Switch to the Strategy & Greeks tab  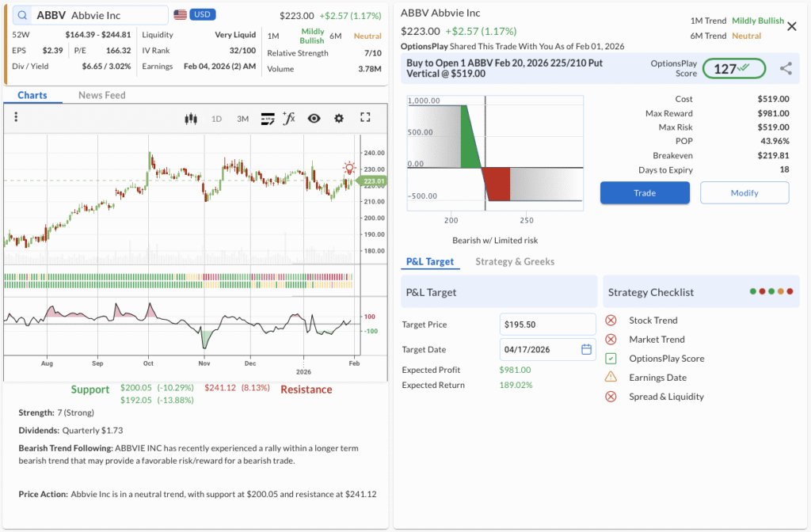(515, 262)
